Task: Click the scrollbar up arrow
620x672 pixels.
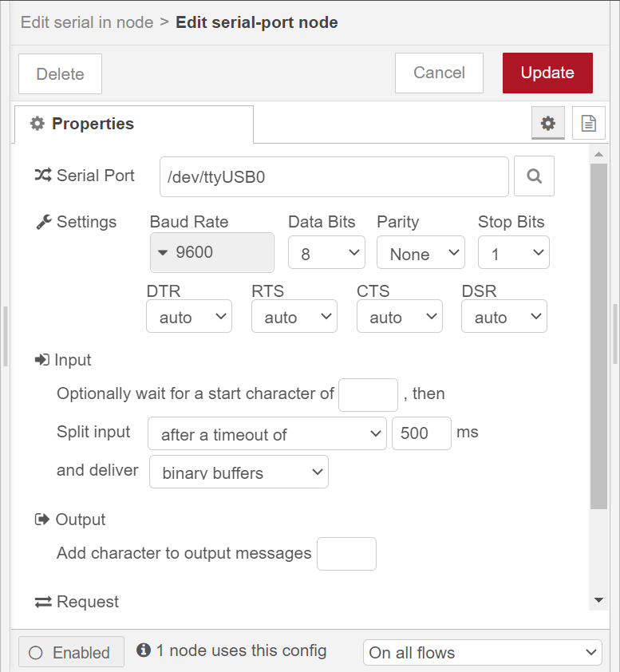Action: point(599,154)
